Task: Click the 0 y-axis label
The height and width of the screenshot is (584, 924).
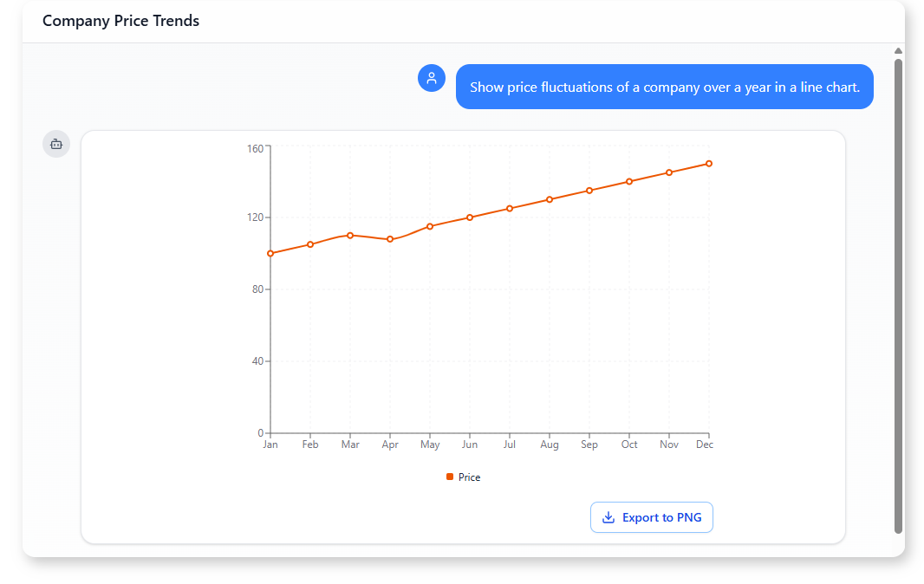Action: coord(260,433)
